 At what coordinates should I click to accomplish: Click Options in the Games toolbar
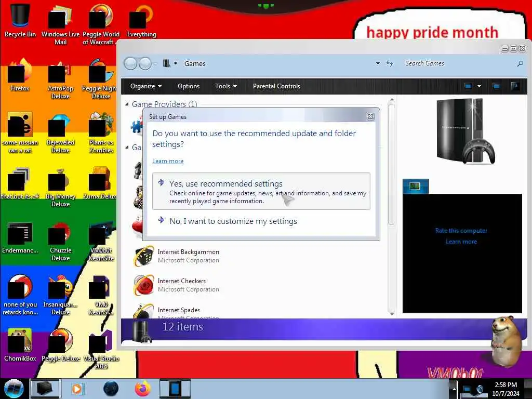pyautogui.click(x=189, y=86)
